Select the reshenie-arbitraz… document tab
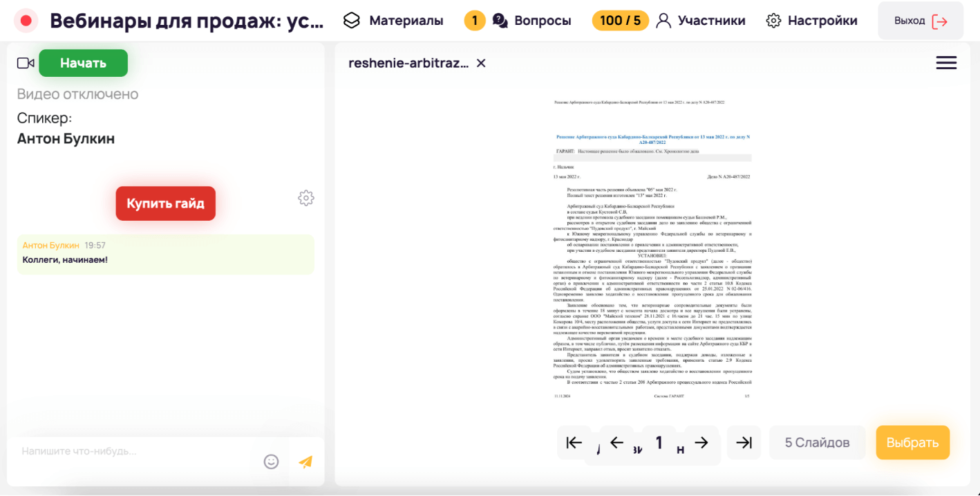 point(408,63)
